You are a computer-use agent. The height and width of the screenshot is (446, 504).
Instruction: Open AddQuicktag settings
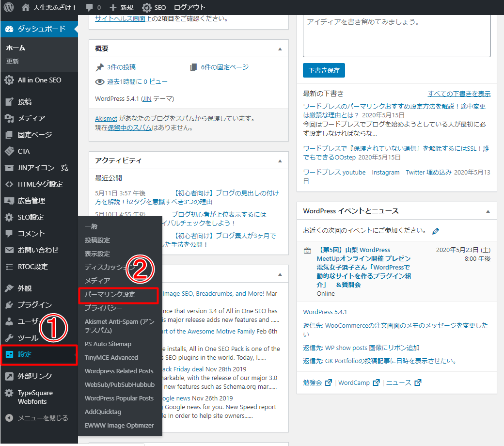tap(103, 412)
